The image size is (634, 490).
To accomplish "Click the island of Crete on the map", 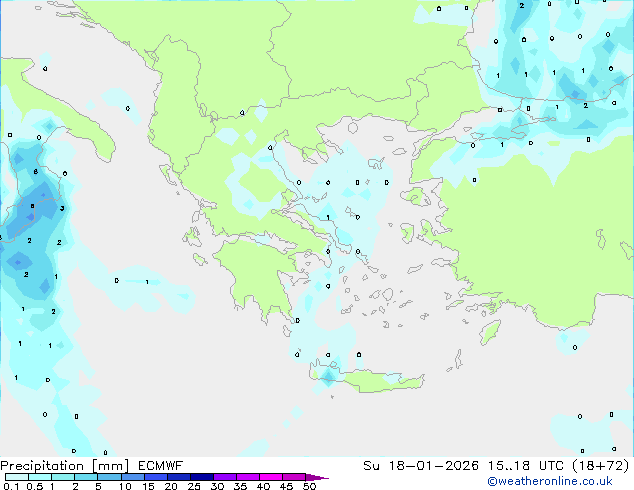I will pos(367,380).
